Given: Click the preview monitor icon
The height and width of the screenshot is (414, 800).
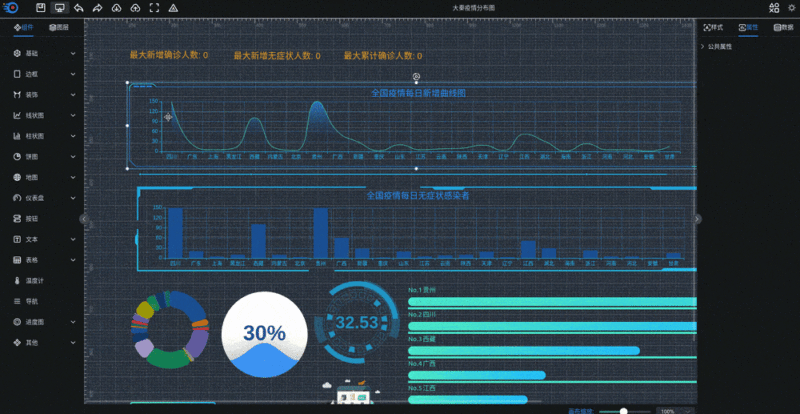Looking at the screenshot, I should pos(60,7).
